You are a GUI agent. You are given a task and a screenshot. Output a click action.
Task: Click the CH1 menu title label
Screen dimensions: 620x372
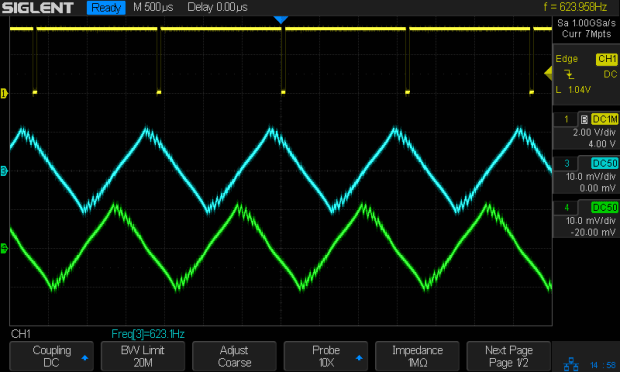[x=21, y=334]
